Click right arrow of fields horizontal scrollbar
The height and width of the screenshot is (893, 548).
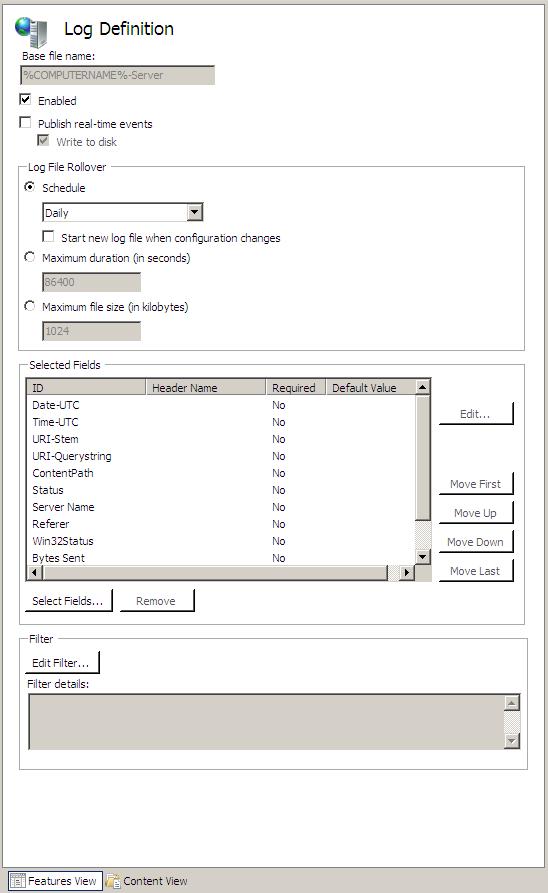[x=407, y=572]
